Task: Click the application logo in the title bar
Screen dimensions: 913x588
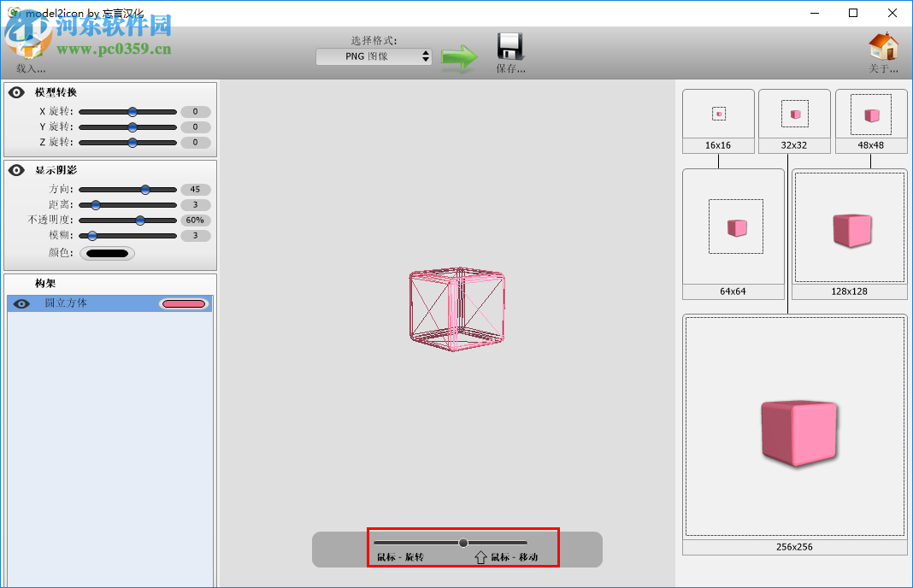Action: (x=11, y=12)
